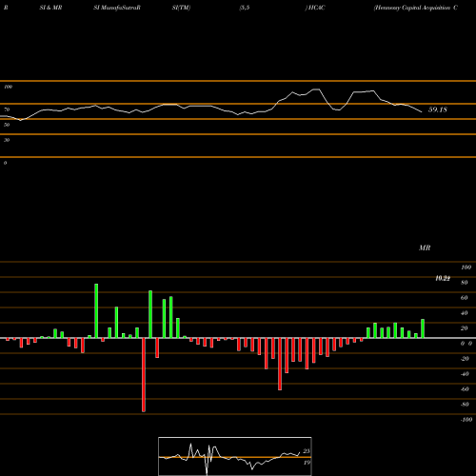This screenshot has width=476, height=476.
Task: Click the value 23 in mini chart
Action: [307, 451]
